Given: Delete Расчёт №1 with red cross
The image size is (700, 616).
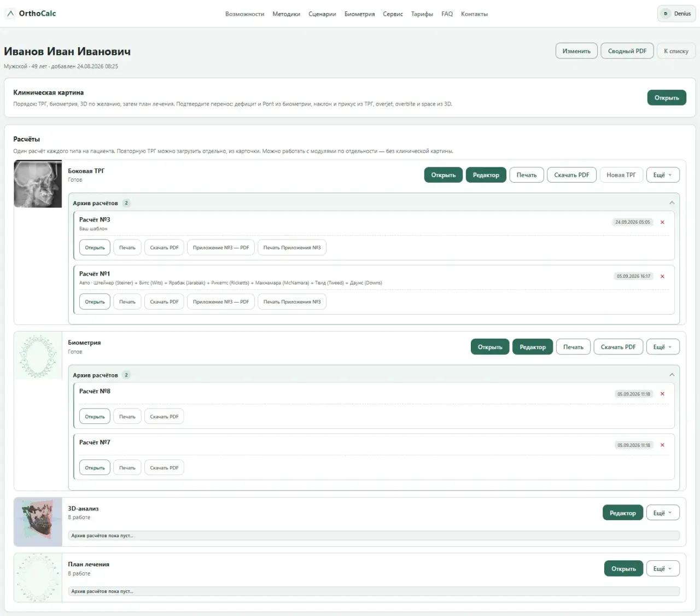Looking at the screenshot, I should click(662, 276).
